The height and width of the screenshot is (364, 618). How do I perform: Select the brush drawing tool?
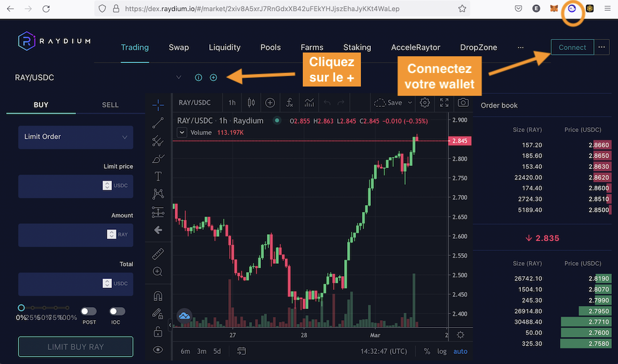(x=158, y=159)
